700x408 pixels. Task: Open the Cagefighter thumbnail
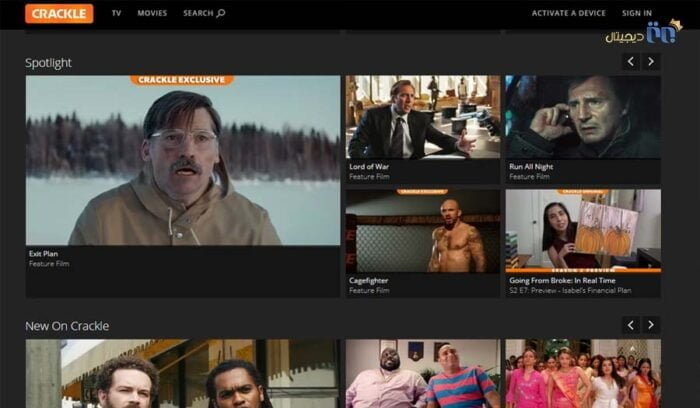pos(423,231)
